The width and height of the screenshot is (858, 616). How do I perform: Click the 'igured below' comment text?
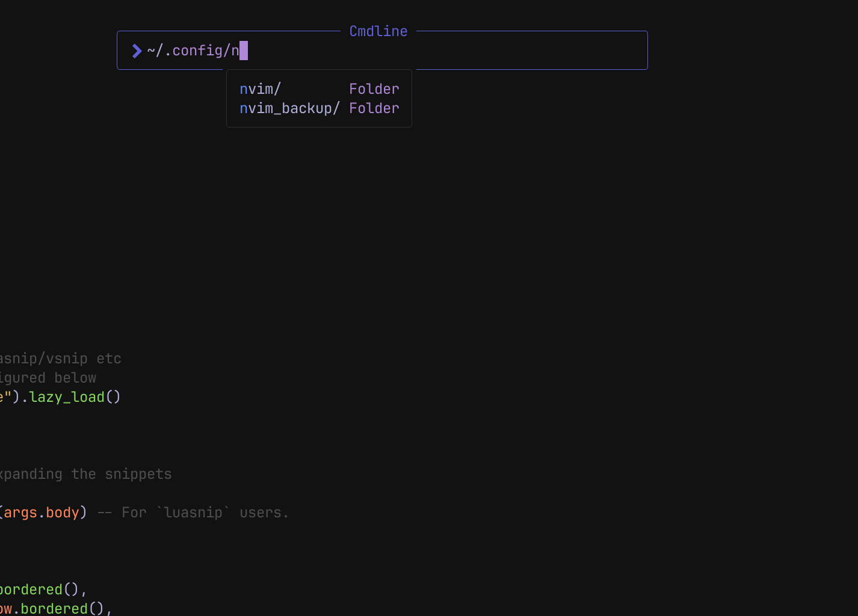point(48,378)
